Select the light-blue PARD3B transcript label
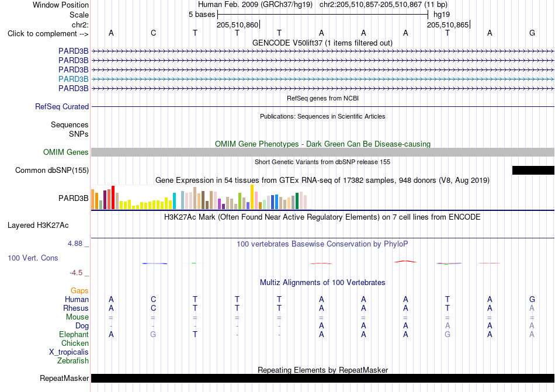Viewport: 555px width, 392px height. point(73,79)
